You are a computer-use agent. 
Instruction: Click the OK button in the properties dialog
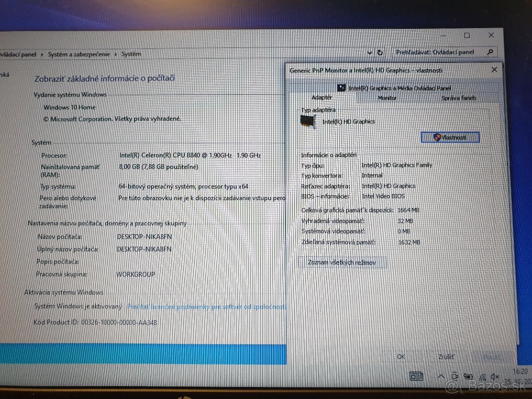point(400,356)
